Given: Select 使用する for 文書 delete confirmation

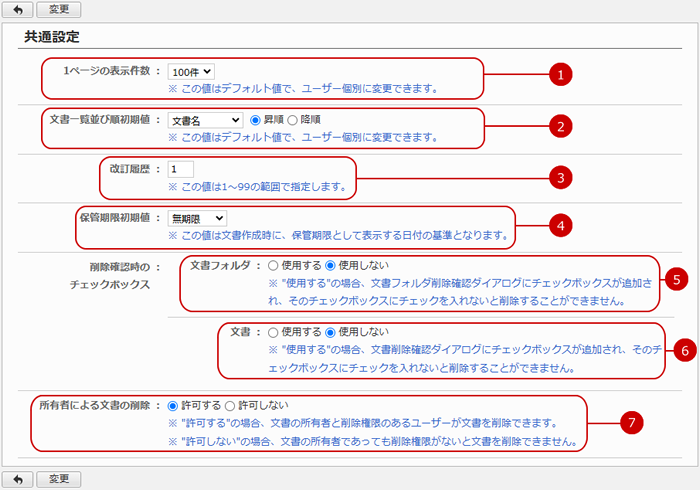Looking at the screenshot, I should (273, 332).
